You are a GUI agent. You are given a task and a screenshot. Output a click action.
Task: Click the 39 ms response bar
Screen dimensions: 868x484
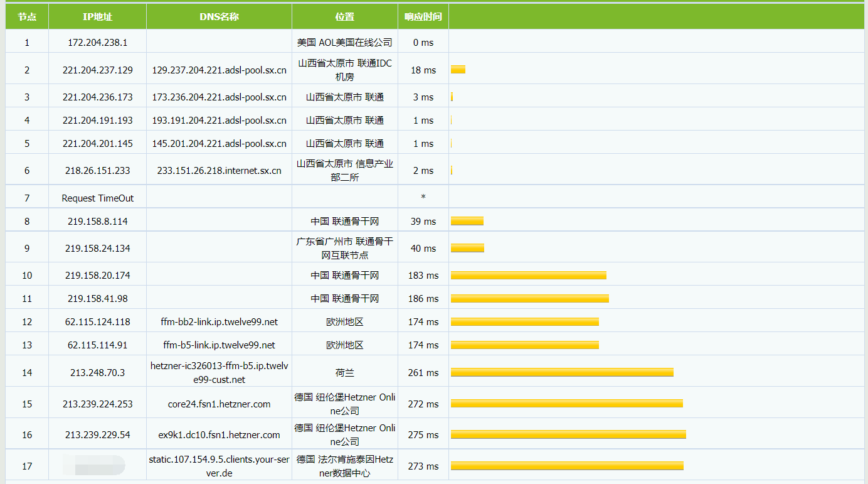tap(467, 221)
